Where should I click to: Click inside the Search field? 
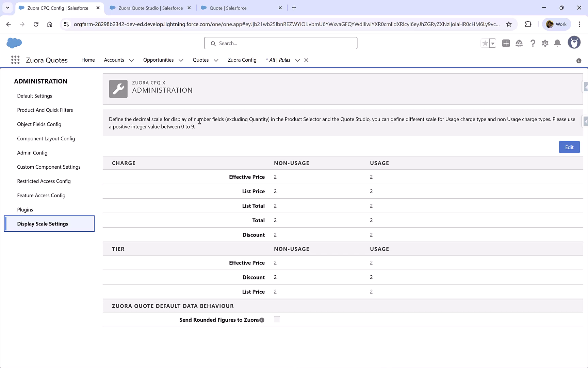pyautogui.click(x=280, y=43)
